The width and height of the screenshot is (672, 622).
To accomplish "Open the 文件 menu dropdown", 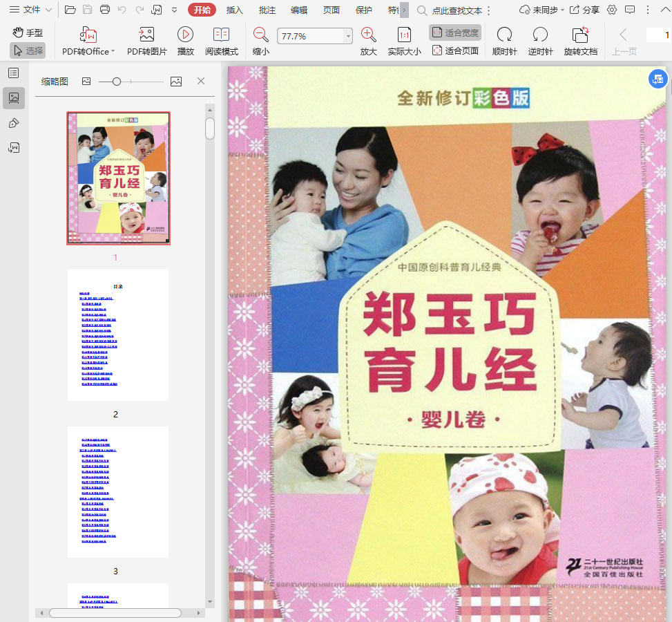I will [30, 10].
